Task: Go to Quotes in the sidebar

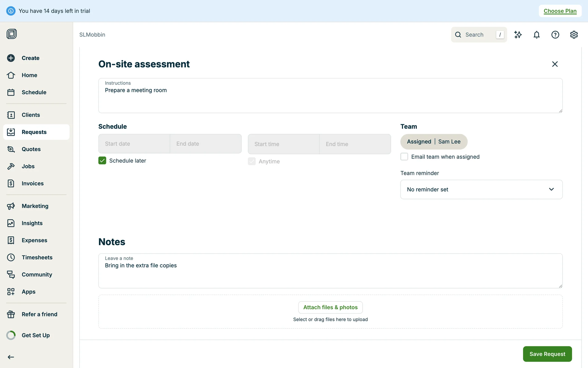Action: (31, 149)
